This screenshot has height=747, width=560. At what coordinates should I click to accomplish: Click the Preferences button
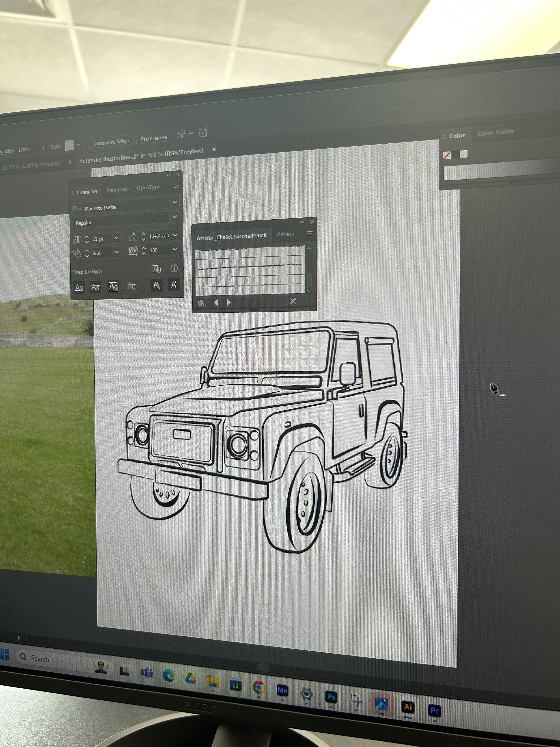pos(154,138)
